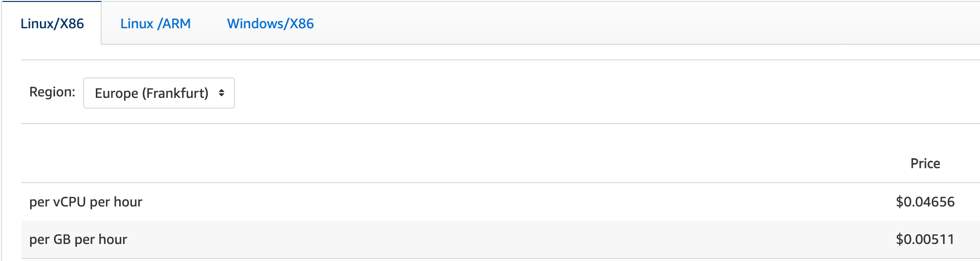980x261 pixels.
Task: Click "vCPU" in the first pricing row
Action: (x=69, y=202)
